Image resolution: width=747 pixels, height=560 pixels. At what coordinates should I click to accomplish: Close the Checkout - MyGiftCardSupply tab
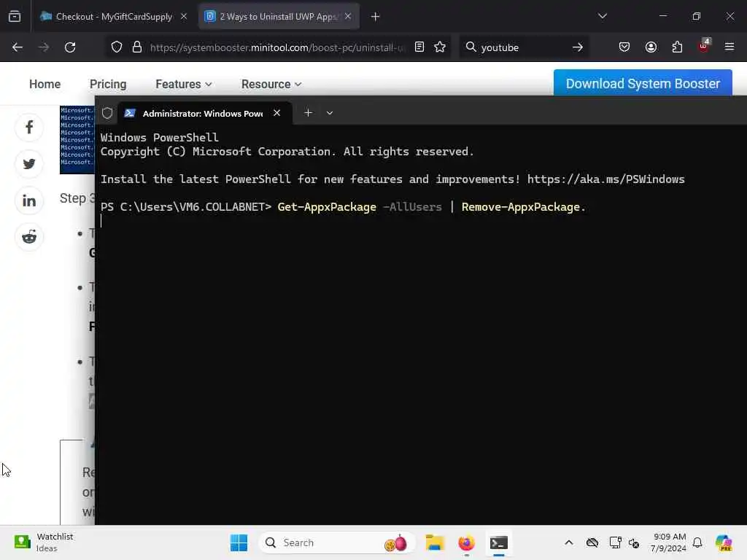coord(184,17)
